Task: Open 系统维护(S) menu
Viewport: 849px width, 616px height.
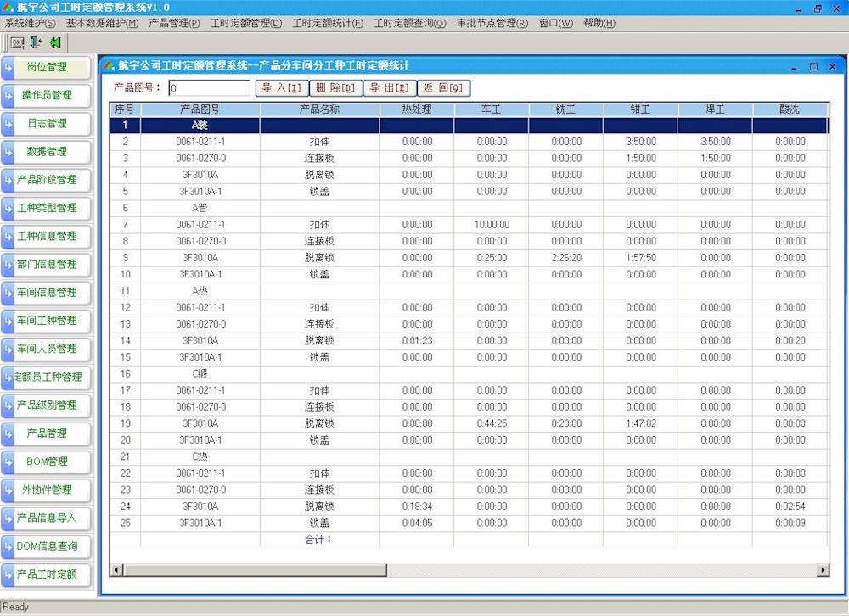Action: (31, 23)
